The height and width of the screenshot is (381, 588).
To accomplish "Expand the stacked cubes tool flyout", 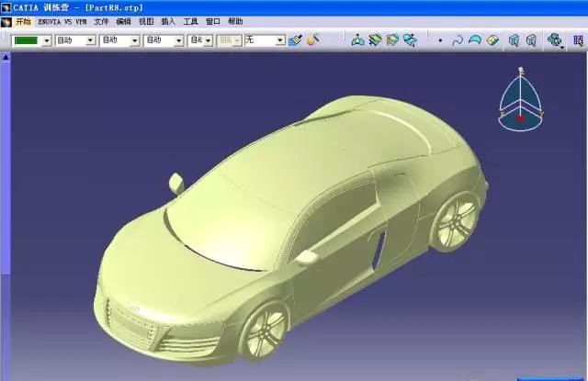I will tap(562, 45).
